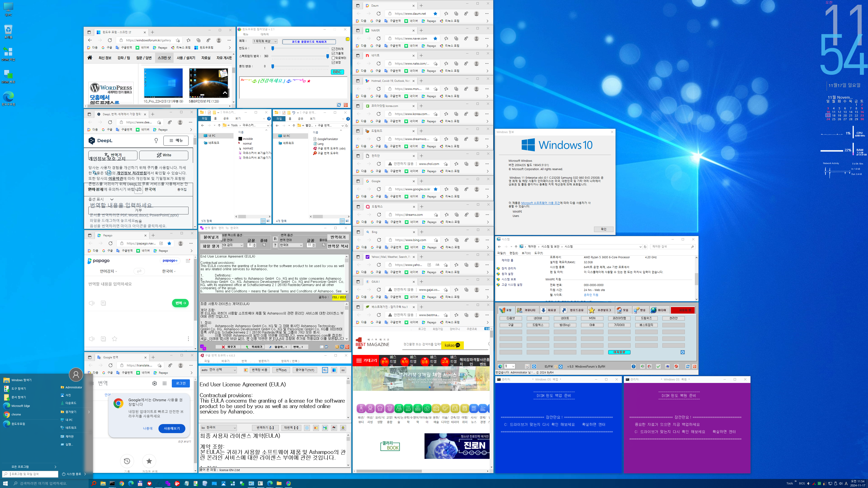Screen dimensions: 868x488
Task: Click the orange lock icon in 번역 출처 window's bottom bar
Action: (337, 347)
